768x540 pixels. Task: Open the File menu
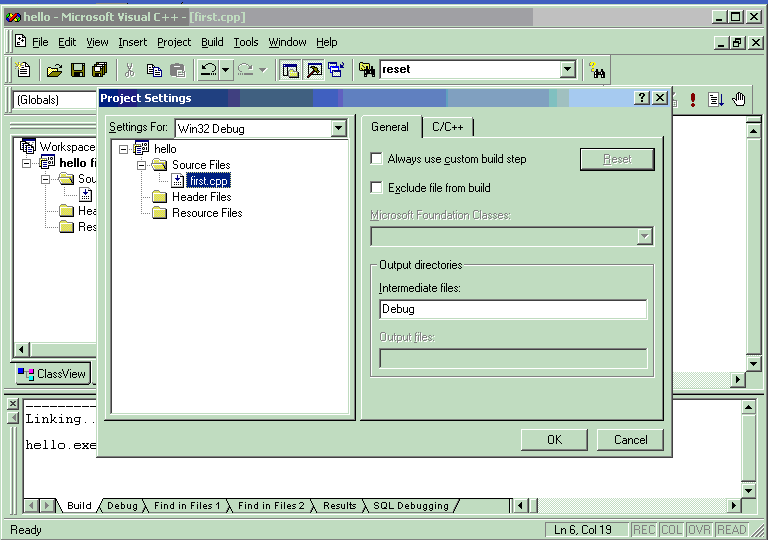point(40,42)
